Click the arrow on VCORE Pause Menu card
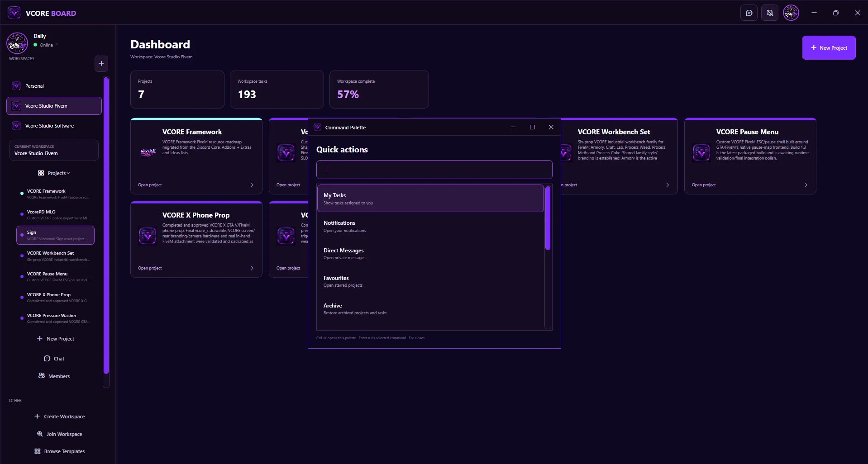Viewport: 868px width, 464px height. (x=806, y=185)
